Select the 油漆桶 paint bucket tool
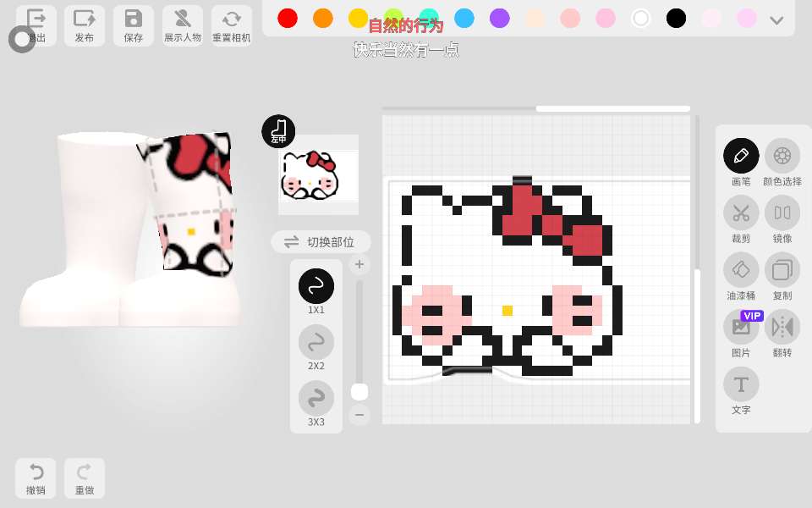The height and width of the screenshot is (508, 812). pyautogui.click(x=741, y=270)
